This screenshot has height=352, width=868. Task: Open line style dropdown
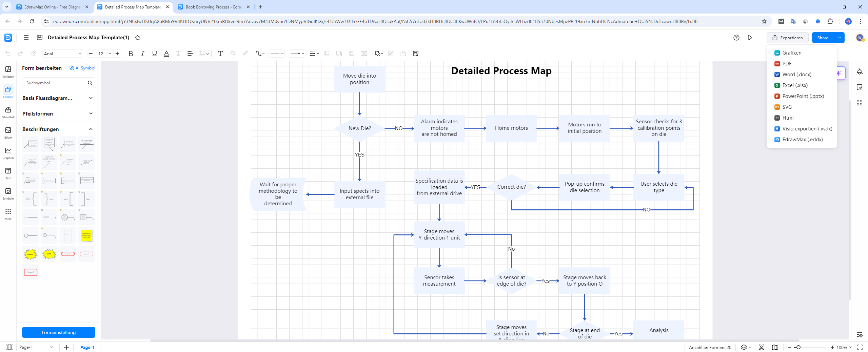pyautogui.click(x=277, y=54)
